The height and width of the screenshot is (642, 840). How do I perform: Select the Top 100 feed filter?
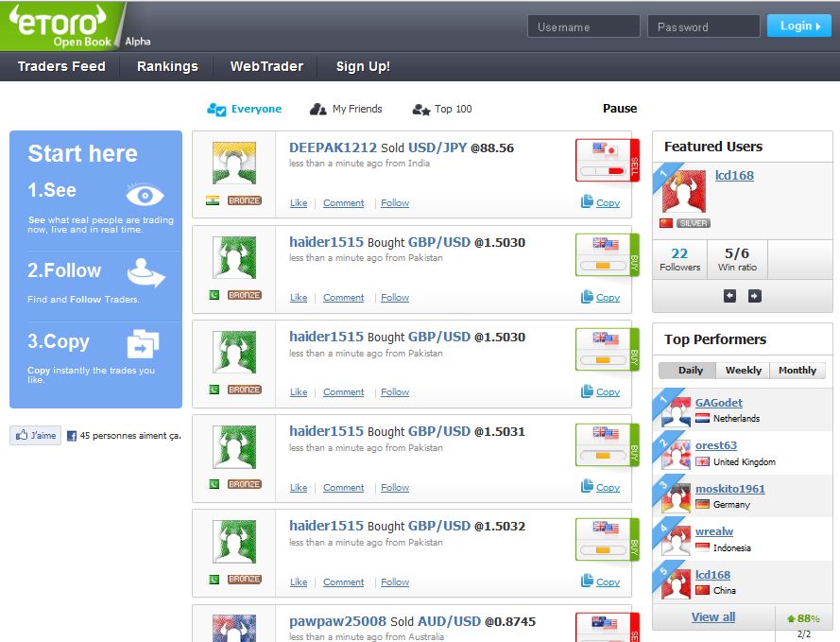pyautogui.click(x=442, y=110)
